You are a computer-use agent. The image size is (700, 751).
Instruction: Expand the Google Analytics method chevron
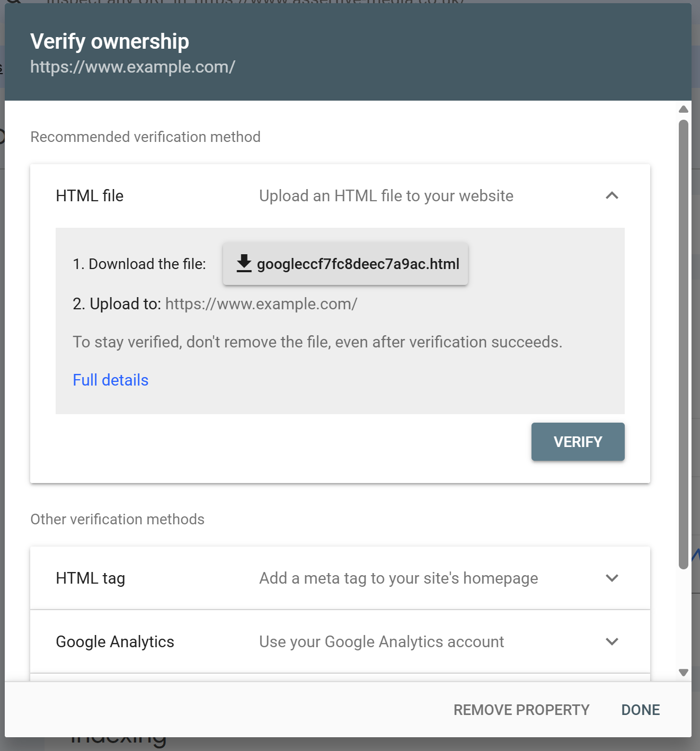(x=612, y=641)
